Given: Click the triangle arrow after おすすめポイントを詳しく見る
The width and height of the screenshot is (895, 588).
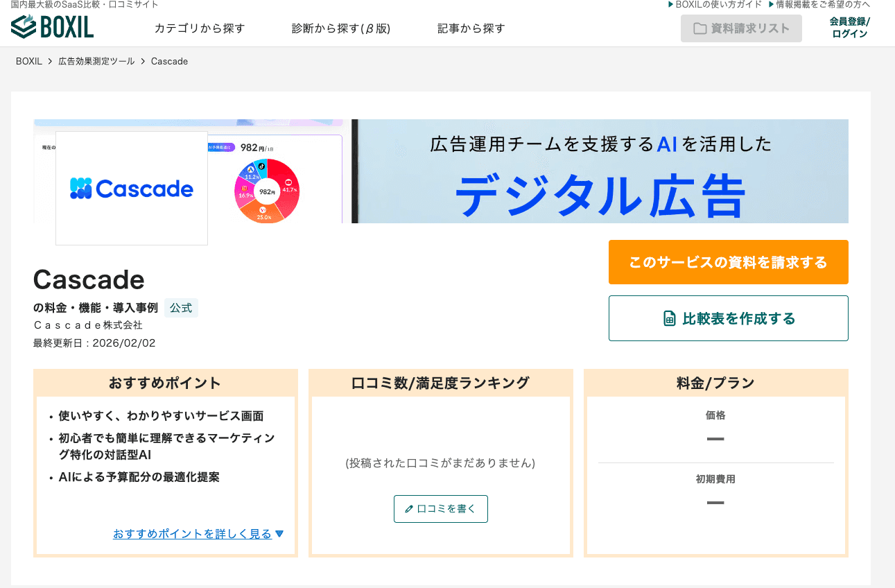Looking at the screenshot, I should pyautogui.click(x=279, y=533).
